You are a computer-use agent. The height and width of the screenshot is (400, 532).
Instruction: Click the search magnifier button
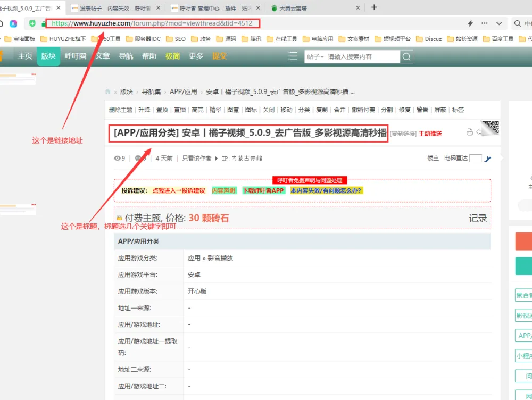pyautogui.click(x=406, y=56)
